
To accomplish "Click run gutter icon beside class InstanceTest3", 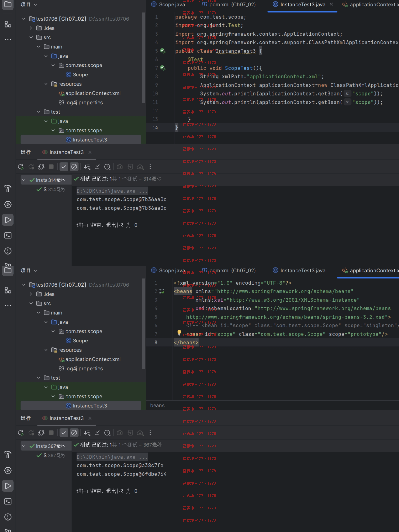I will 163,51.
